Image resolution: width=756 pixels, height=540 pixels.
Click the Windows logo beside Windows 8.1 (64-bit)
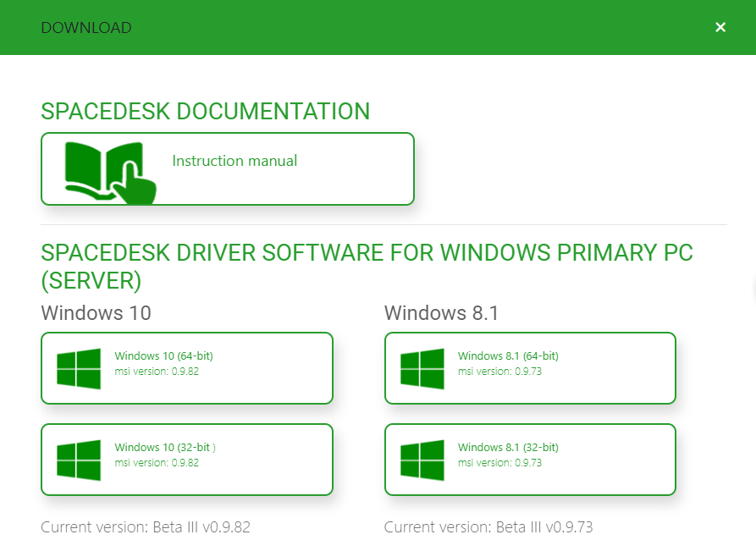pos(422,369)
